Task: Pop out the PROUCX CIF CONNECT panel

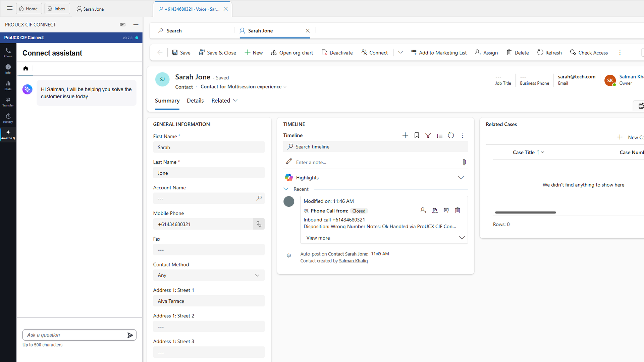Action: coord(123,24)
